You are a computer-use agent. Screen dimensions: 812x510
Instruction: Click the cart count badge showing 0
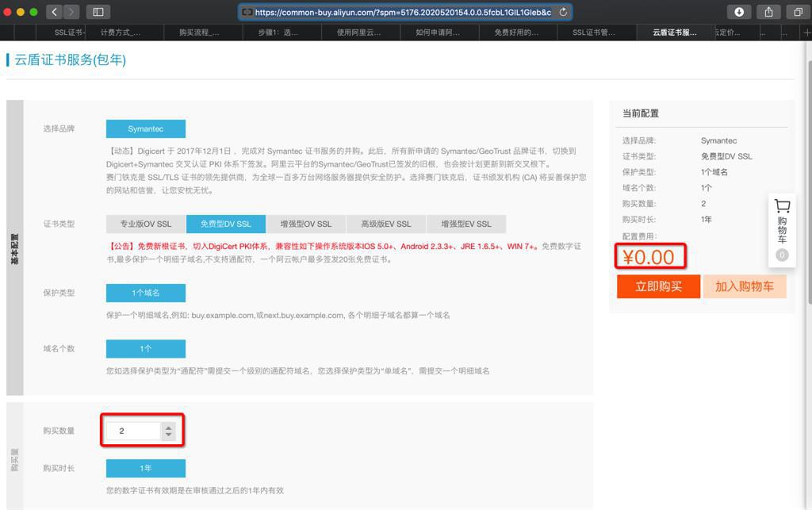pyautogui.click(x=782, y=255)
